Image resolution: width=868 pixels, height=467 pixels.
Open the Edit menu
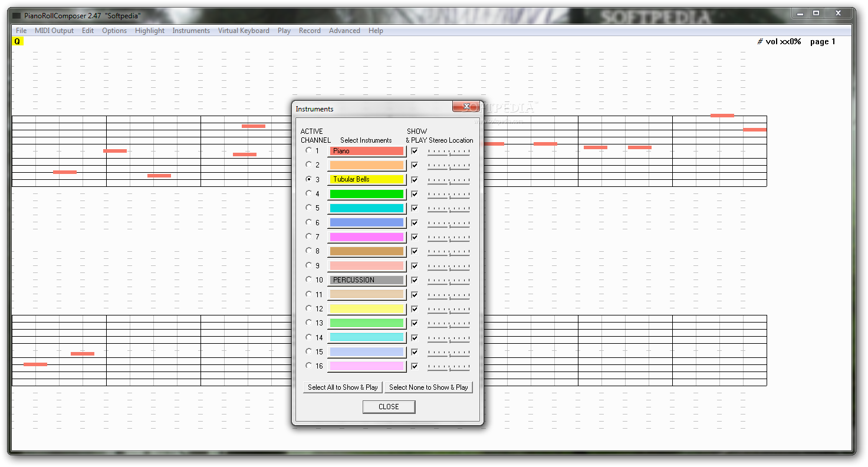tap(88, 31)
